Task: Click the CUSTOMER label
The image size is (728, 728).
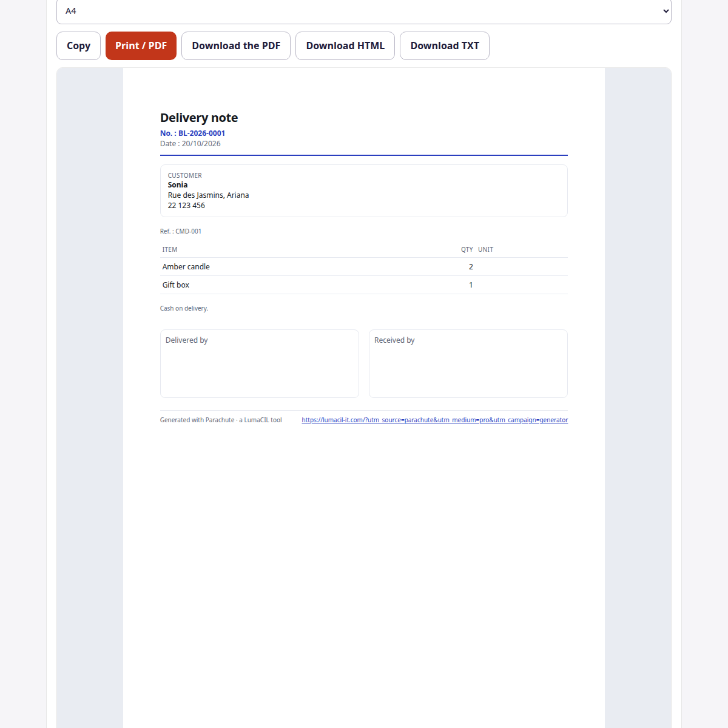Action: click(x=185, y=175)
